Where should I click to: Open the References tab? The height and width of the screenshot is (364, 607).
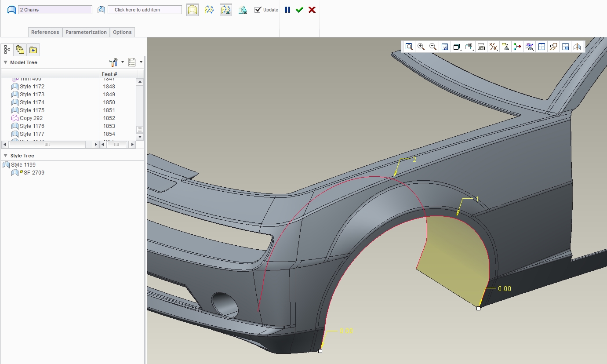tap(45, 32)
